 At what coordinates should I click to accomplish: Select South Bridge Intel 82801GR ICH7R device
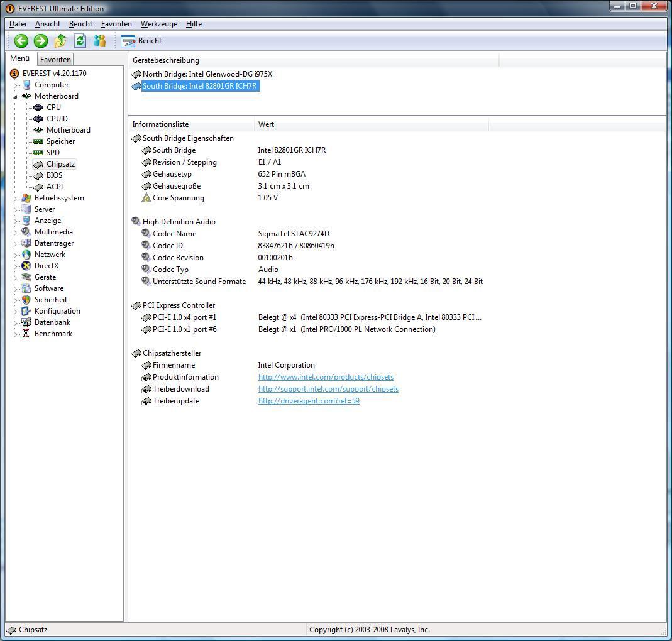(200, 86)
